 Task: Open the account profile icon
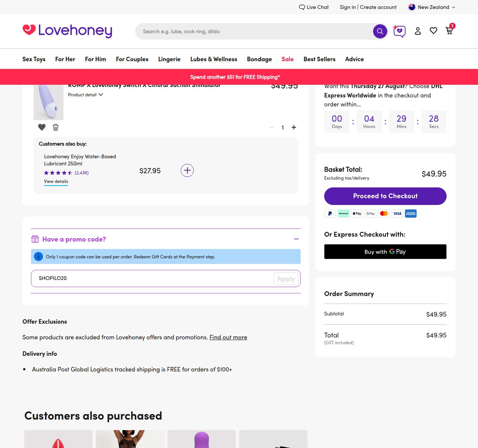click(x=418, y=31)
